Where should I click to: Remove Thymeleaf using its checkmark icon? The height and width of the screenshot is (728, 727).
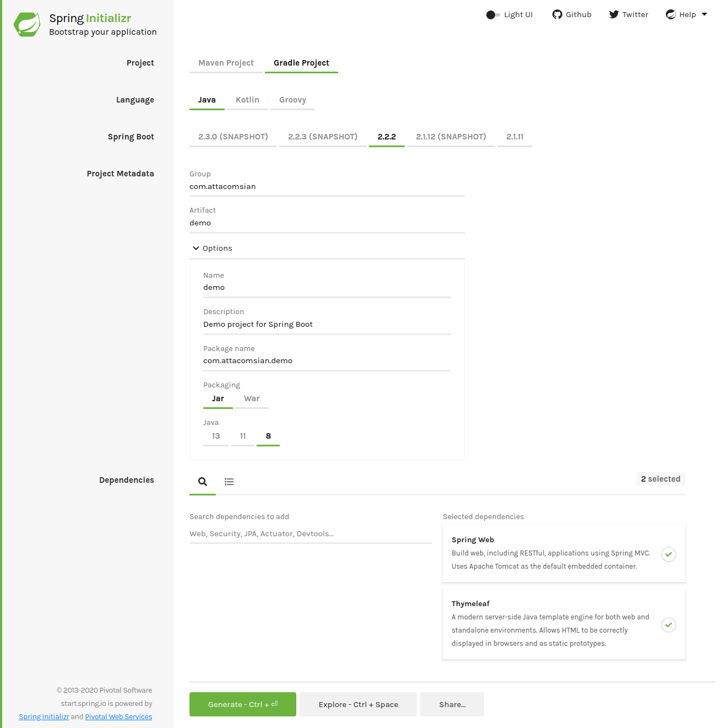668,624
